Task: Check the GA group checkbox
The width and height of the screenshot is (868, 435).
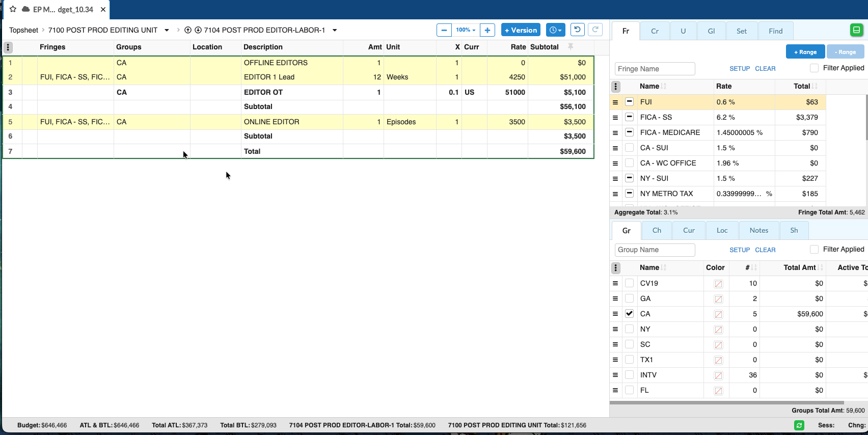Action: (x=630, y=298)
